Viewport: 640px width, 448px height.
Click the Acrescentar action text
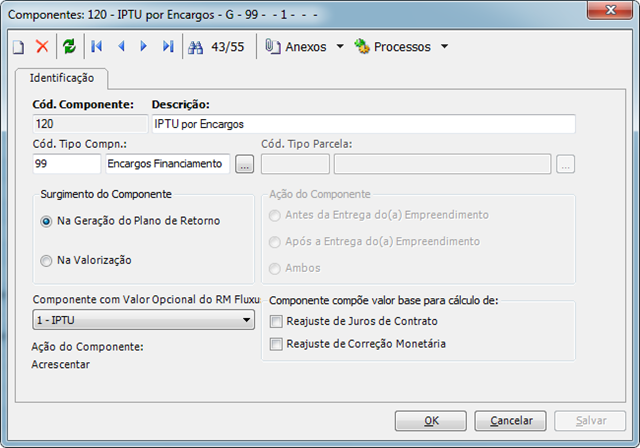[61, 364]
